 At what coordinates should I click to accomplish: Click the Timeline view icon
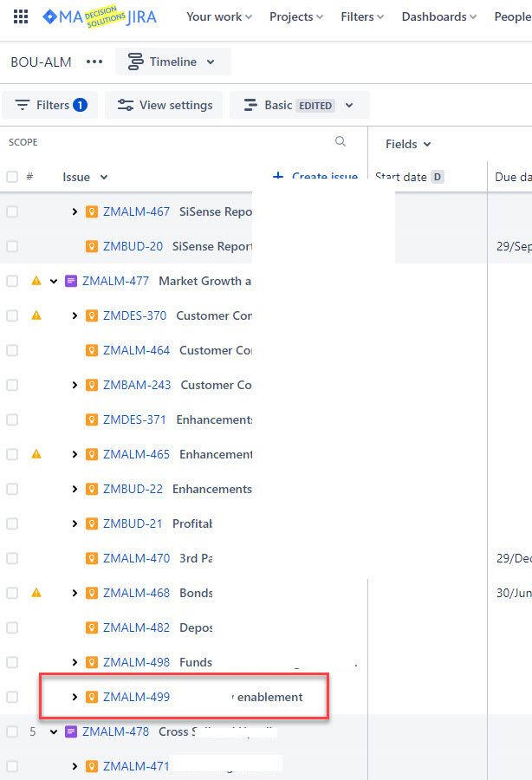pos(135,62)
